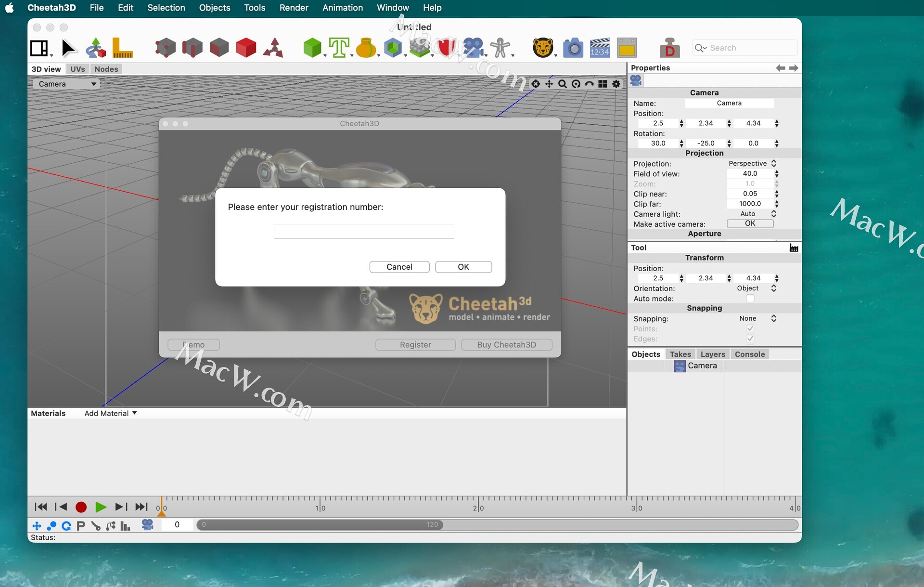
Task: Switch to point selection mode cube
Action: click(165, 48)
